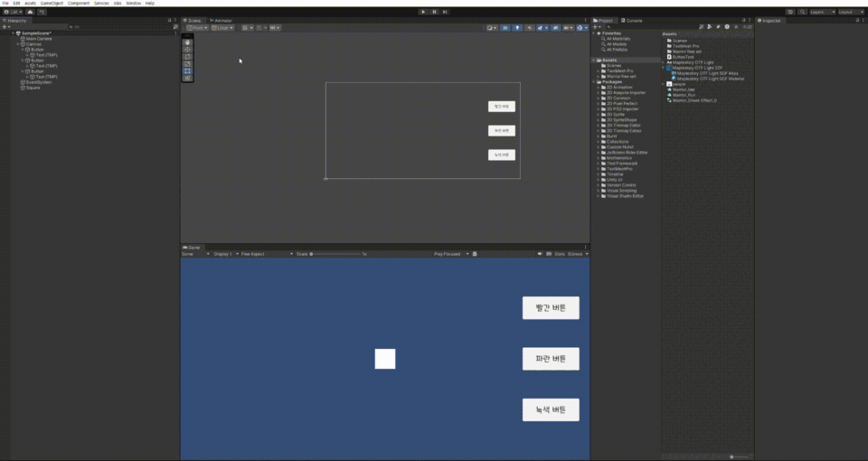
Task: Select Main Camera in Hierarchy
Action: click(x=39, y=39)
